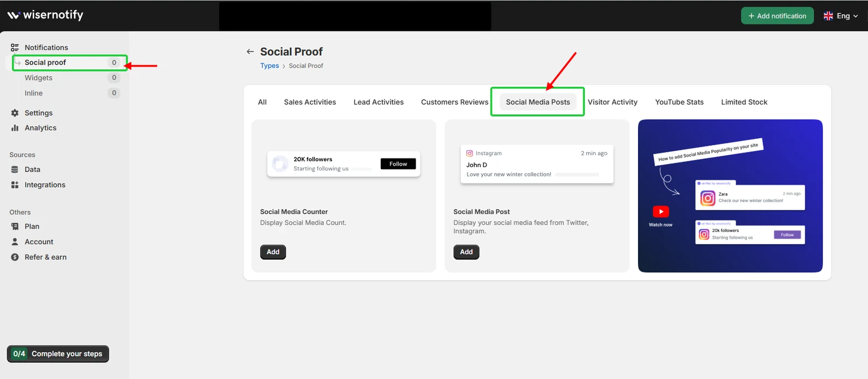868x379 pixels.
Task: Click the Account person icon
Action: pyautogui.click(x=15, y=242)
